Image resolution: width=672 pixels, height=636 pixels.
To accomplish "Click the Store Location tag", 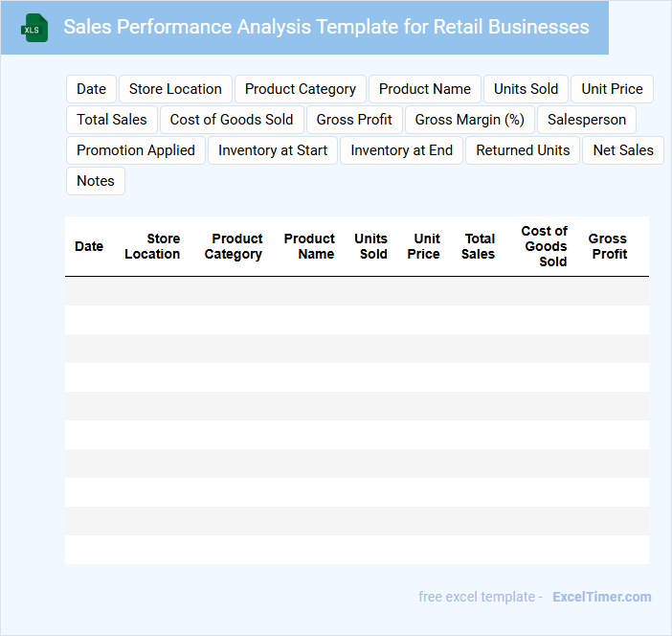I will coord(175,89).
